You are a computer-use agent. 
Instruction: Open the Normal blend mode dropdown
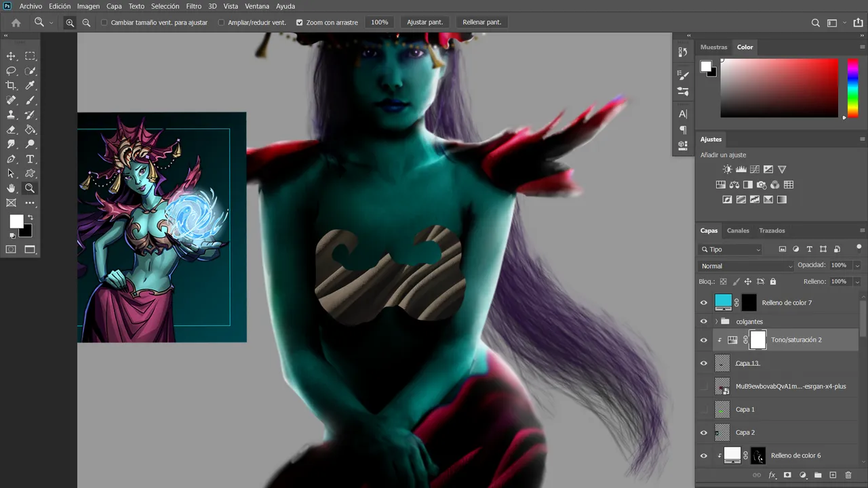click(745, 266)
